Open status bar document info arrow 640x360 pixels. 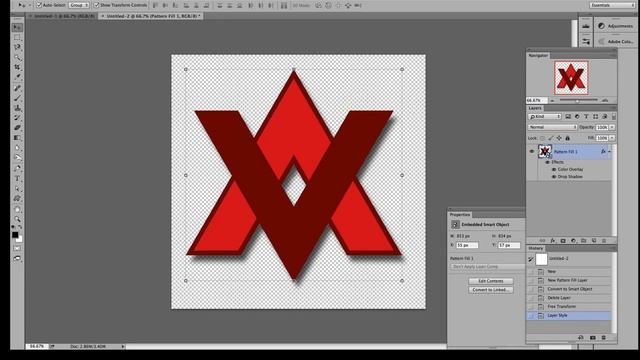[x=122, y=347]
